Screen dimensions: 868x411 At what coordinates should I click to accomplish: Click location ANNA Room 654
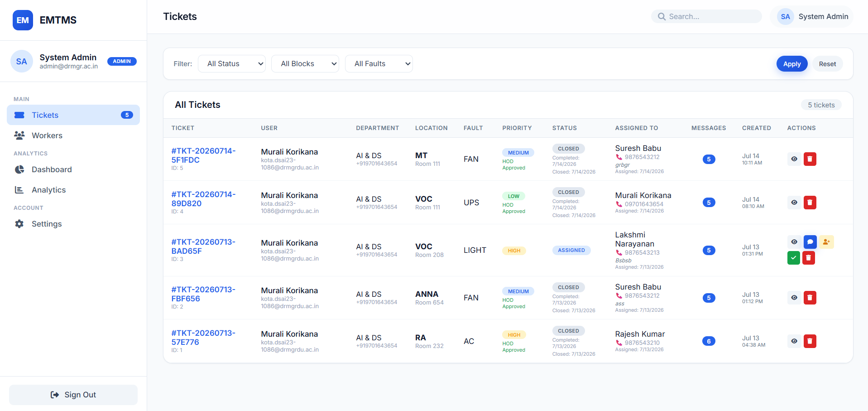coord(429,298)
